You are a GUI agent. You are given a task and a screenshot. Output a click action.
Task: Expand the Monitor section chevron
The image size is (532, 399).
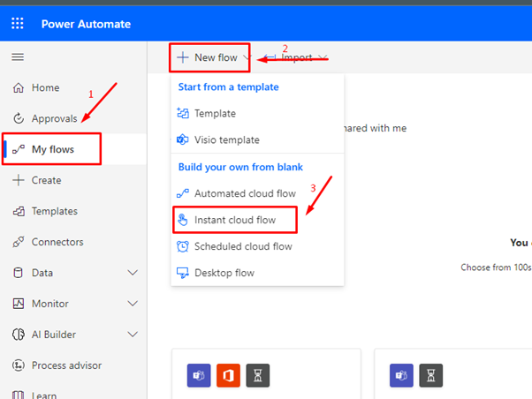(133, 303)
